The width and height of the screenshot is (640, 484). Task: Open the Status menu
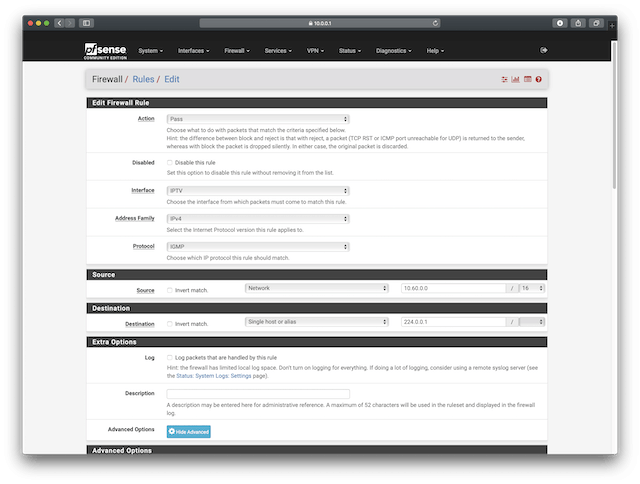click(x=350, y=51)
